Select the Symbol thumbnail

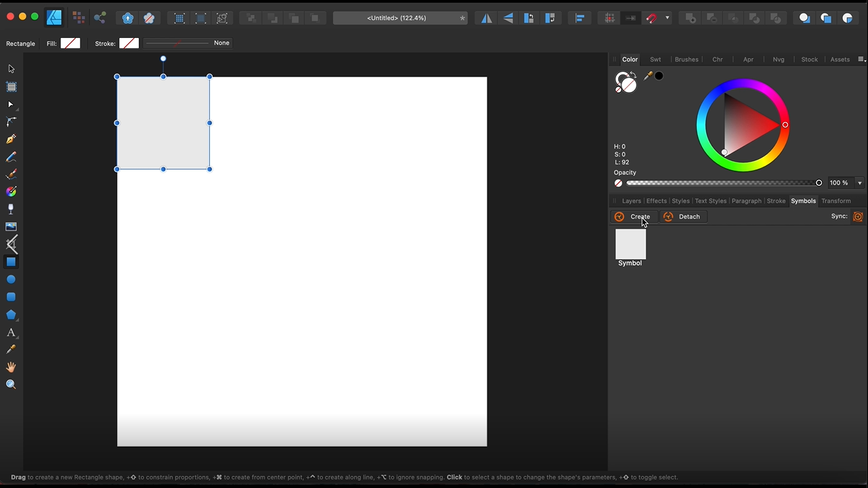(630, 244)
